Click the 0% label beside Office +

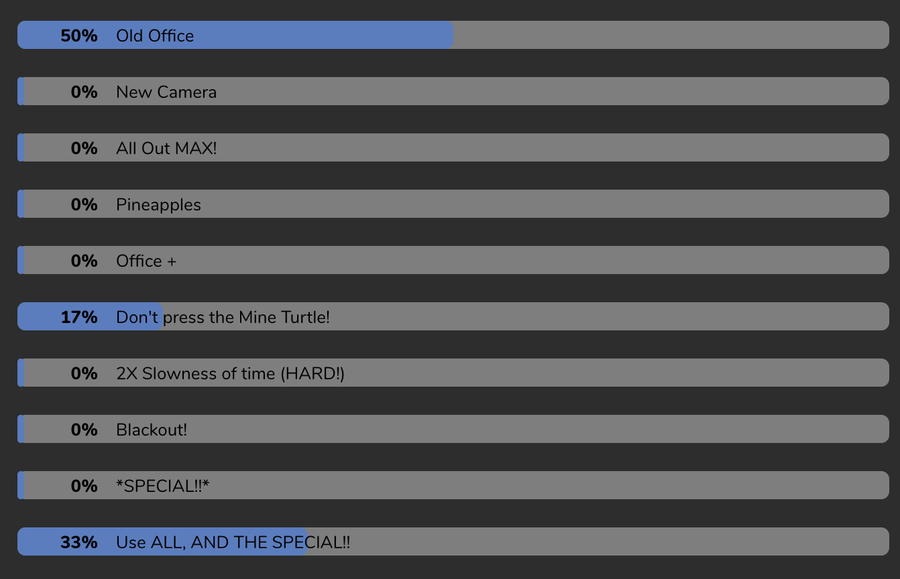84,261
